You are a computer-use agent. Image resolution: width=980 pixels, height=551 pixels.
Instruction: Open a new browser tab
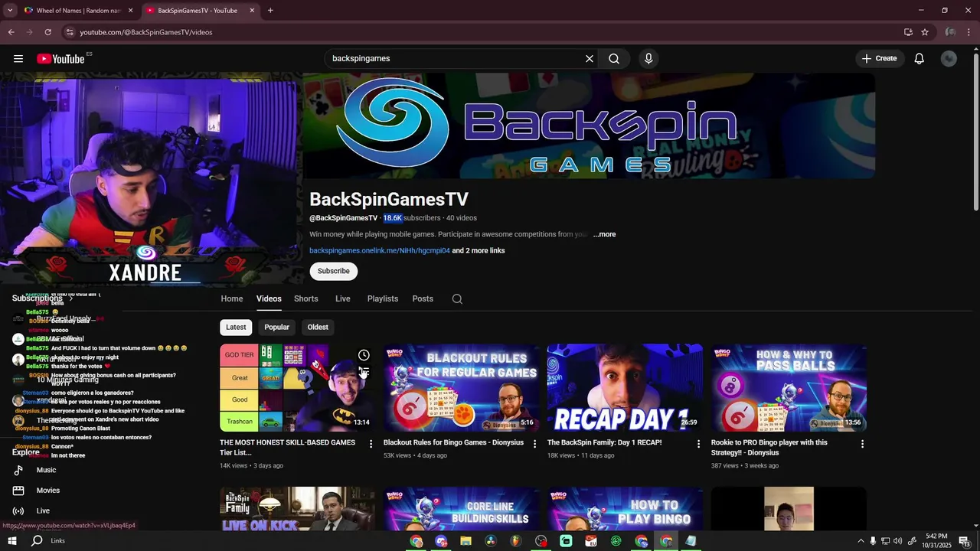(270, 11)
